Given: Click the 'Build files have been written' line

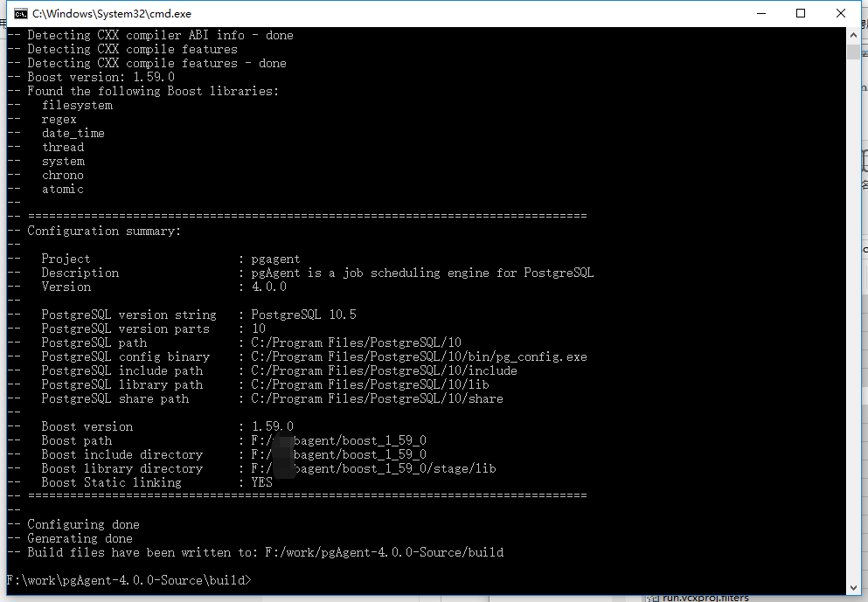Looking at the screenshot, I should (x=266, y=552).
